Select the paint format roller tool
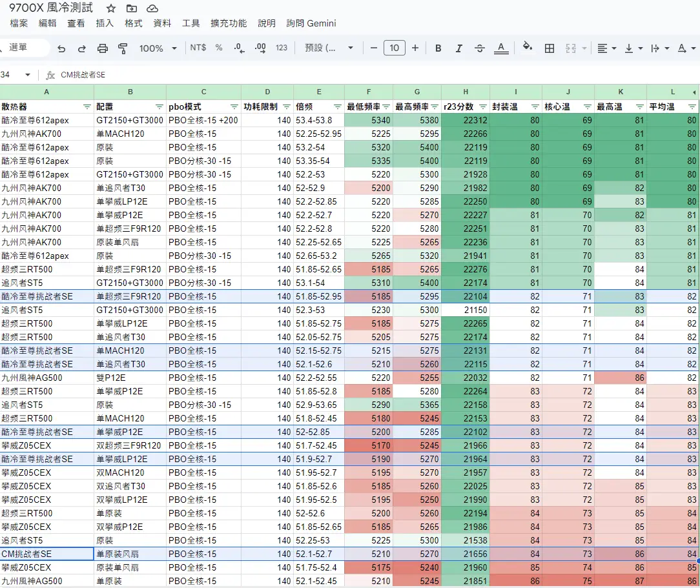The image size is (700, 588). click(123, 48)
